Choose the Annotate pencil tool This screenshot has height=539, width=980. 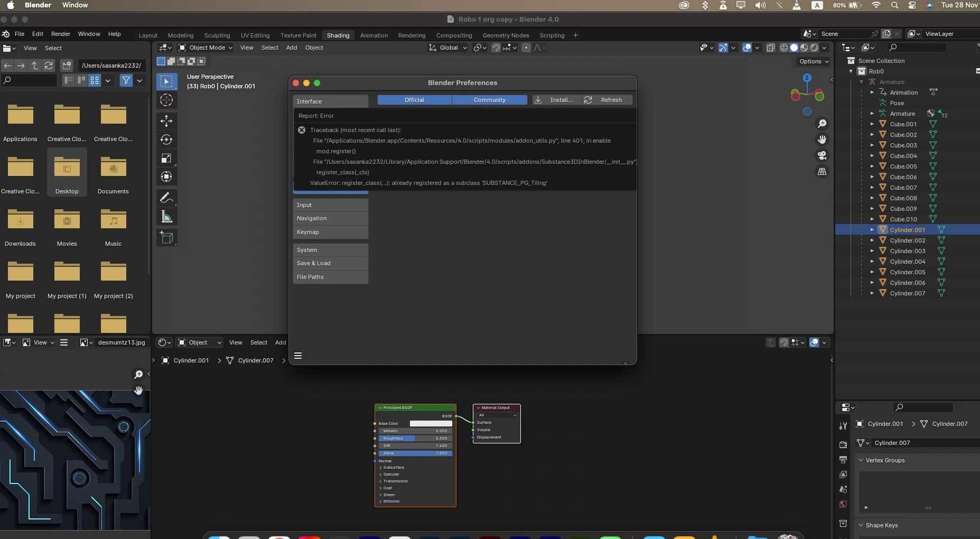point(166,198)
